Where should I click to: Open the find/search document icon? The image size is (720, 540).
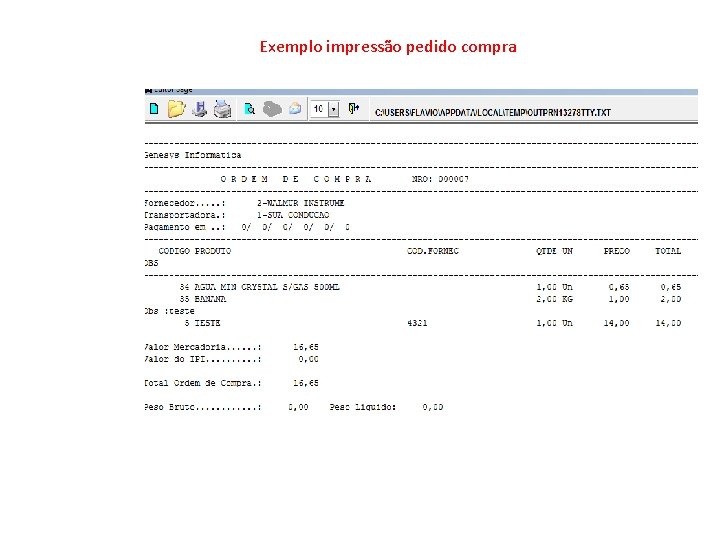pyautogui.click(x=250, y=109)
